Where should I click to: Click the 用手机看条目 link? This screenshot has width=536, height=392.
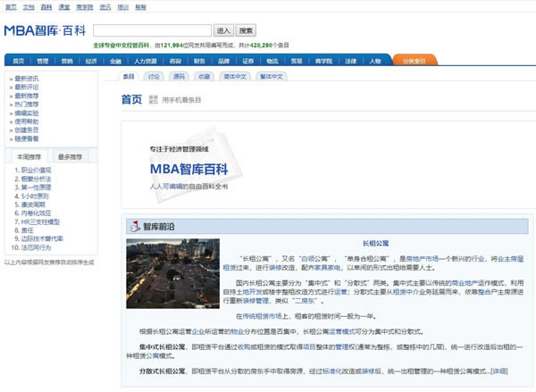click(183, 101)
